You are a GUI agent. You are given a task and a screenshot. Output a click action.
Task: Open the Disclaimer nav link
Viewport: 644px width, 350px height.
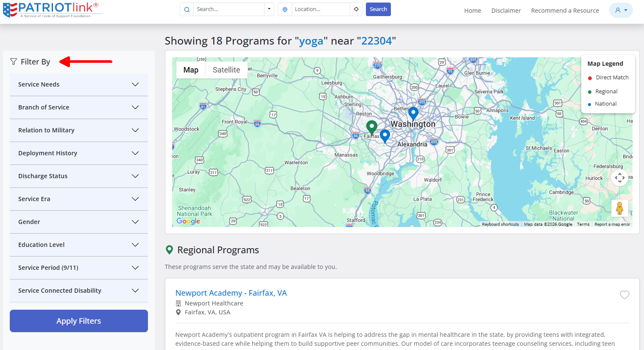[506, 11]
